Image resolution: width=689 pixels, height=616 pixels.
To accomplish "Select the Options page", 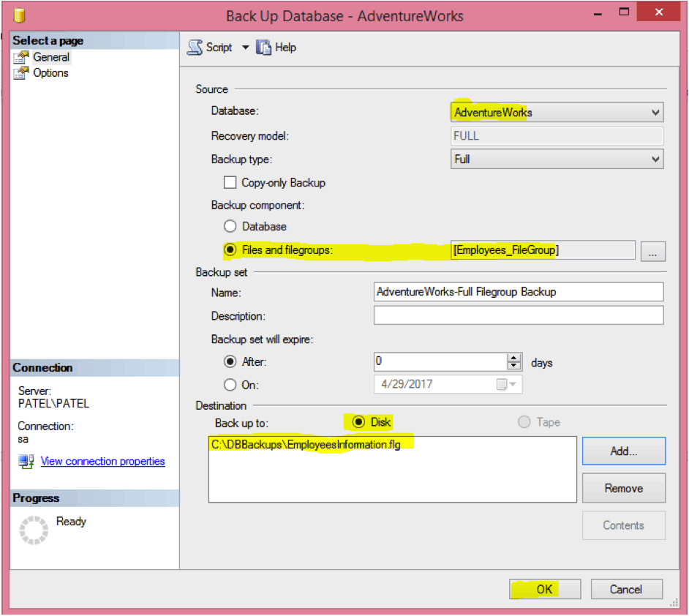I will point(50,73).
